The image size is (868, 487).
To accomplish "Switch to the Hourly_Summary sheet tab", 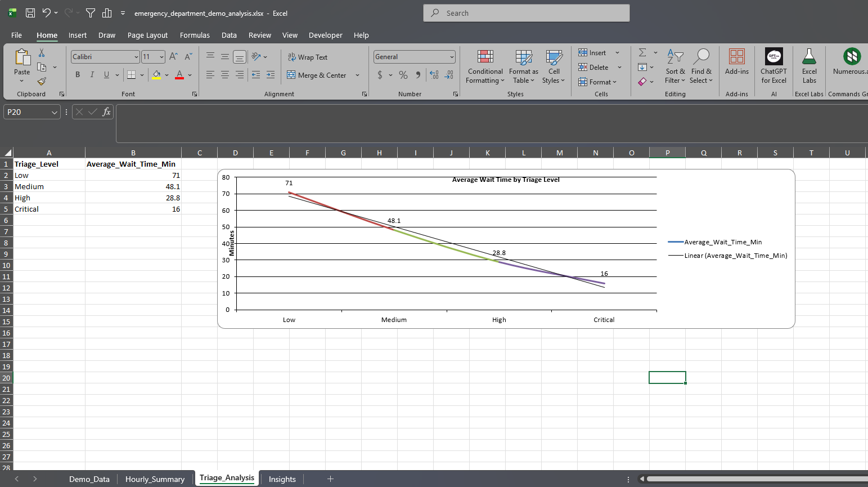I will click(155, 479).
